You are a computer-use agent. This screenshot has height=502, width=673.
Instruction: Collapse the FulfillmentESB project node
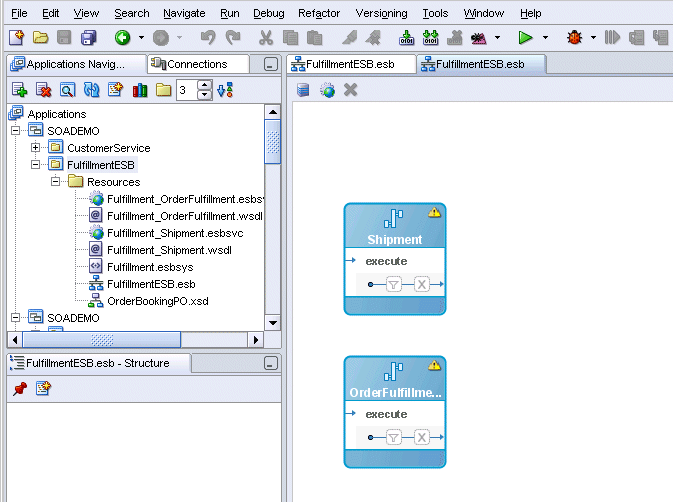(36, 165)
